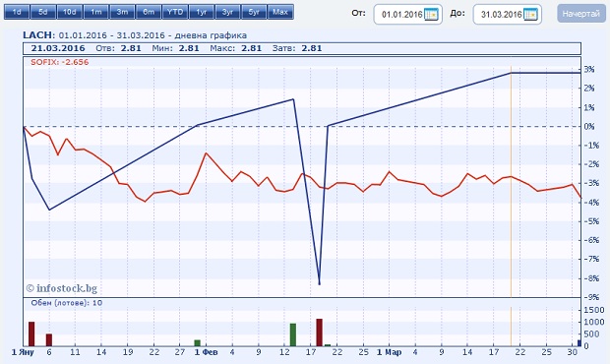Select the 5d time range button

coord(42,12)
